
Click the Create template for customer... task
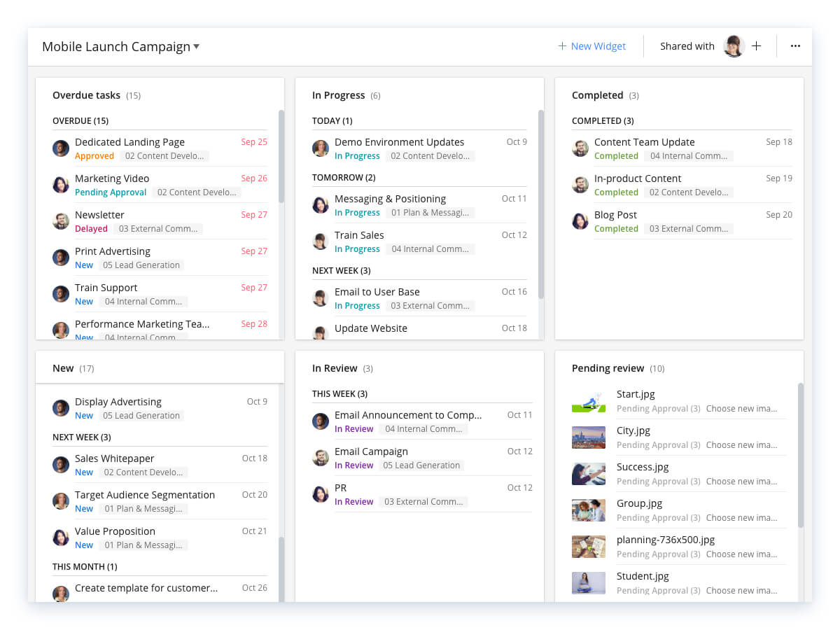[146, 588]
